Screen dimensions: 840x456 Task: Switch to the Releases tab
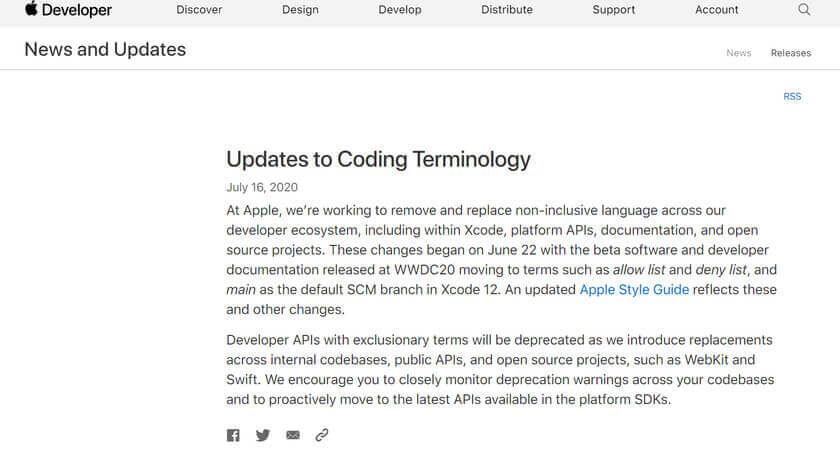(x=791, y=53)
